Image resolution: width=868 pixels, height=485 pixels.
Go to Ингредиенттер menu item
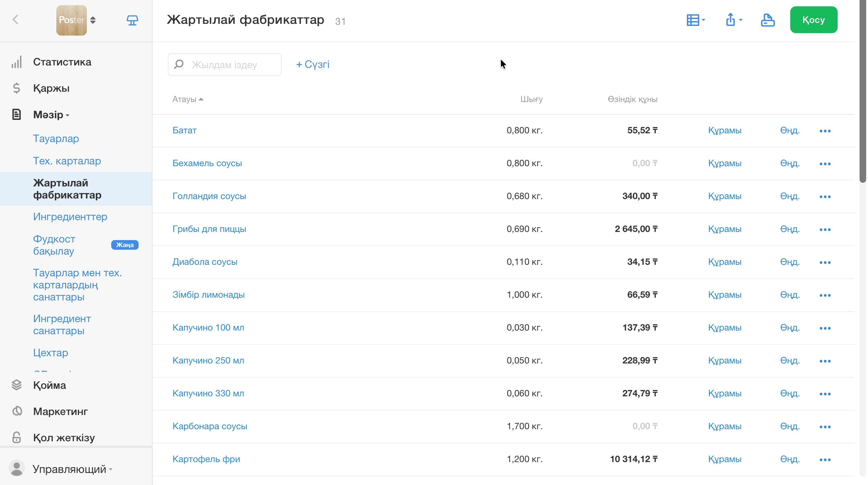tap(70, 217)
